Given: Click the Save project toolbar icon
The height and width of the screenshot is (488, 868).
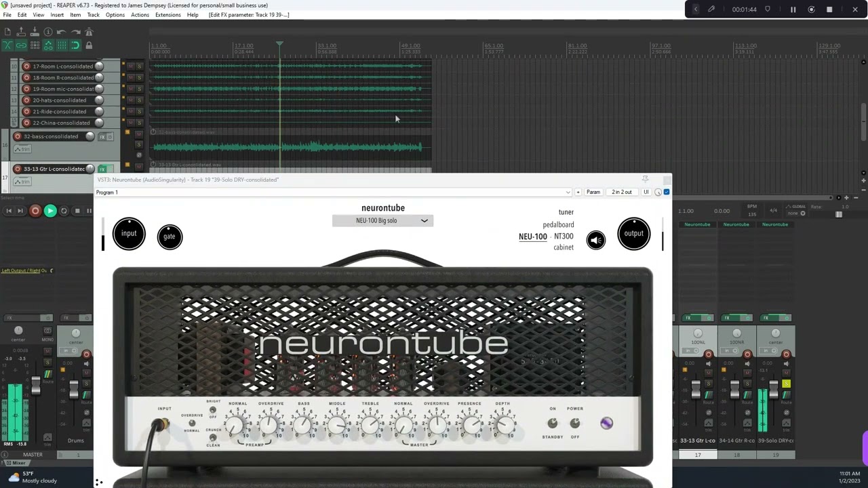Looking at the screenshot, I should click(x=35, y=32).
